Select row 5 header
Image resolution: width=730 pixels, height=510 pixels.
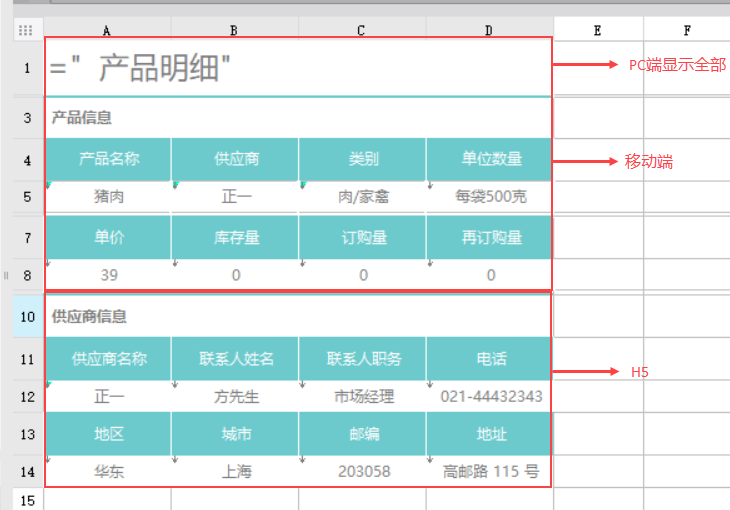click(27, 197)
